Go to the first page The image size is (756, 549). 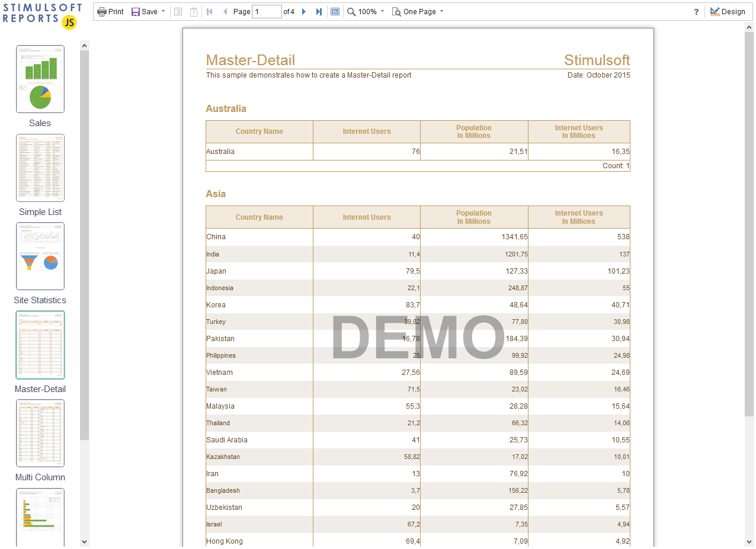[x=210, y=12]
